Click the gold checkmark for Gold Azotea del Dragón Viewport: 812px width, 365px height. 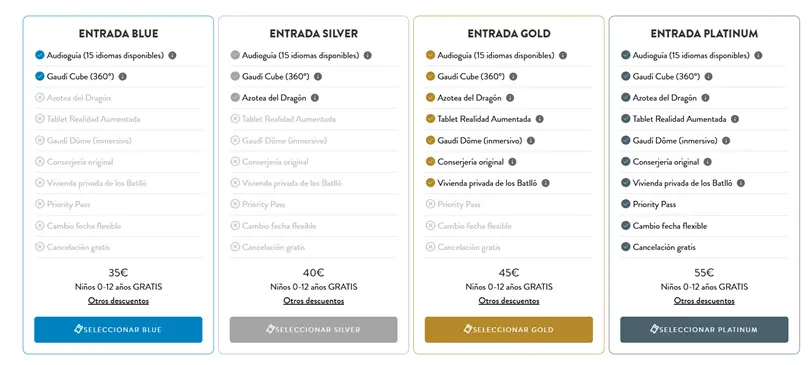click(x=430, y=97)
